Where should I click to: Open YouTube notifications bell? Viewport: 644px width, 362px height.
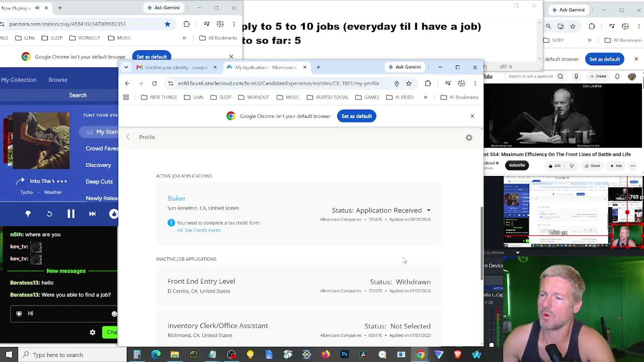pos(617,76)
